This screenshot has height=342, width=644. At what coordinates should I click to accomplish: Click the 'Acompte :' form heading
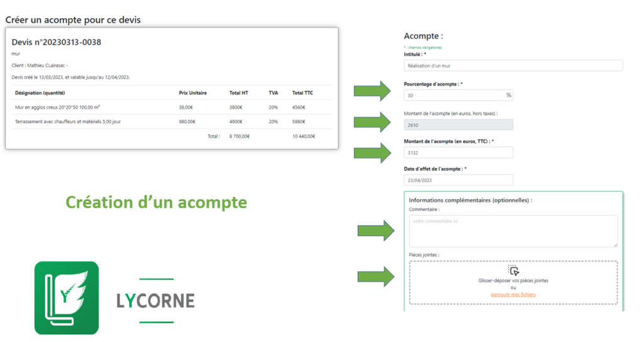point(423,36)
